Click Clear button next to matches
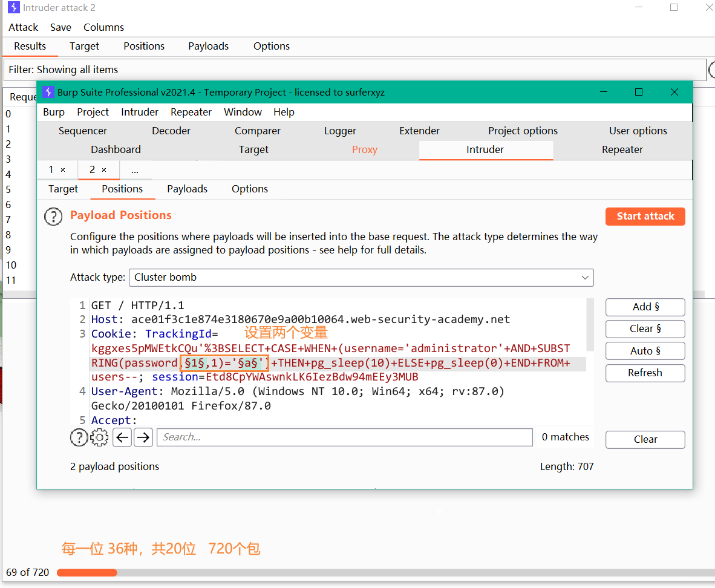Viewport: 715px width, 588px height. pos(645,439)
